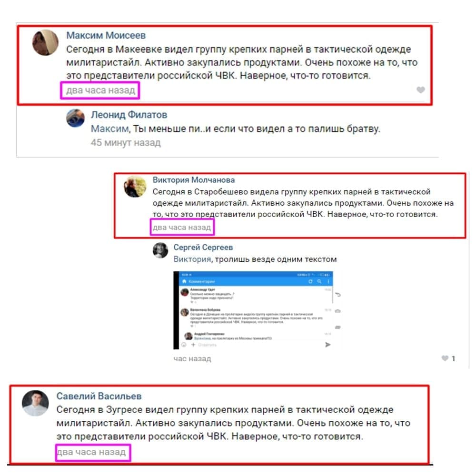Click 'час назад' timestamp under Сергей's reply
The image size is (476, 476).
(x=192, y=358)
